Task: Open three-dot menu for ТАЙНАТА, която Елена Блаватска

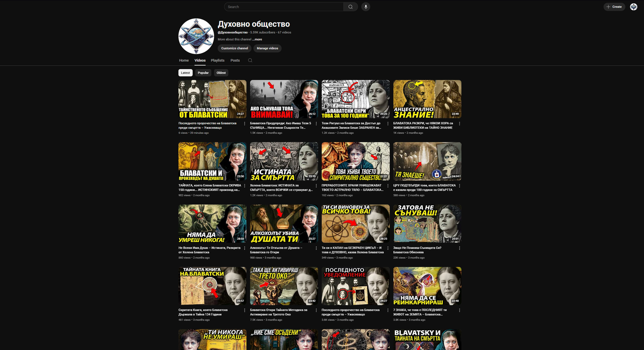Action: click(244, 186)
